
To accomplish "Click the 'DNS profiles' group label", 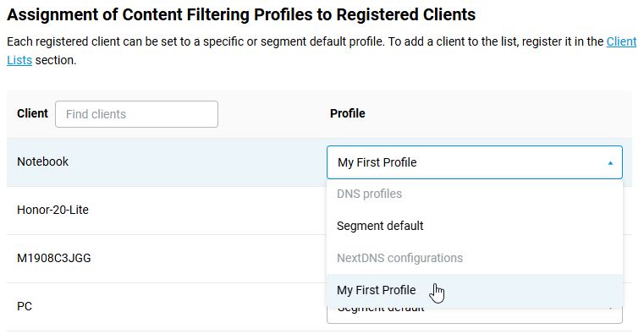I will pyautogui.click(x=369, y=194).
